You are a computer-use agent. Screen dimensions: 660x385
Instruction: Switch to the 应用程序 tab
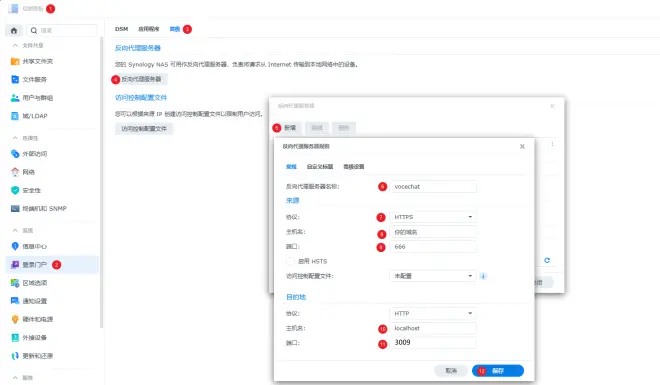tap(149, 29)
